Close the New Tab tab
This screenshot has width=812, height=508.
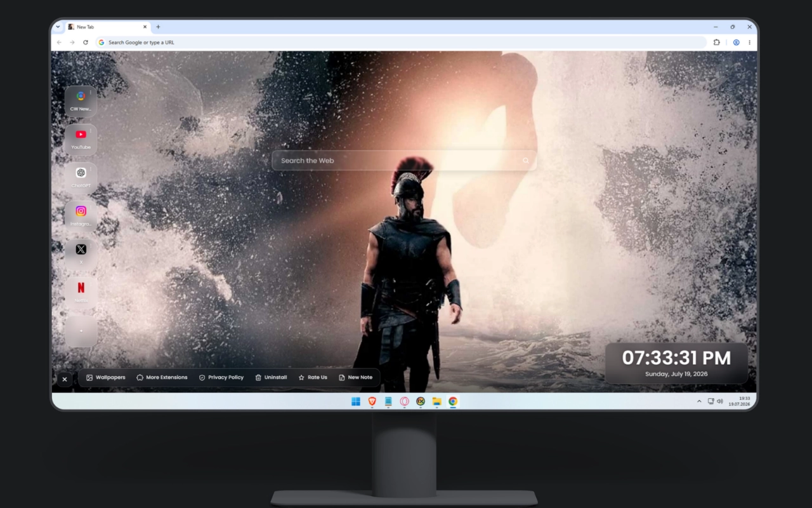tap(145, 27)
